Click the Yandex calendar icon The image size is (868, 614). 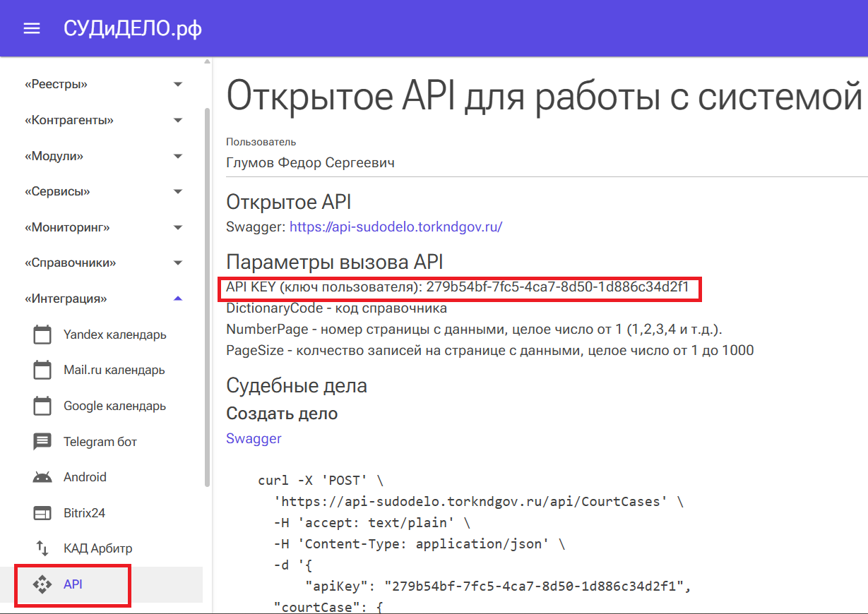[x=43, y=335]
